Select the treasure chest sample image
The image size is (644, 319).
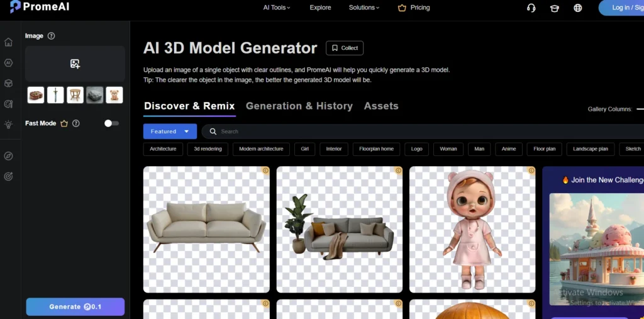point(36,95)
